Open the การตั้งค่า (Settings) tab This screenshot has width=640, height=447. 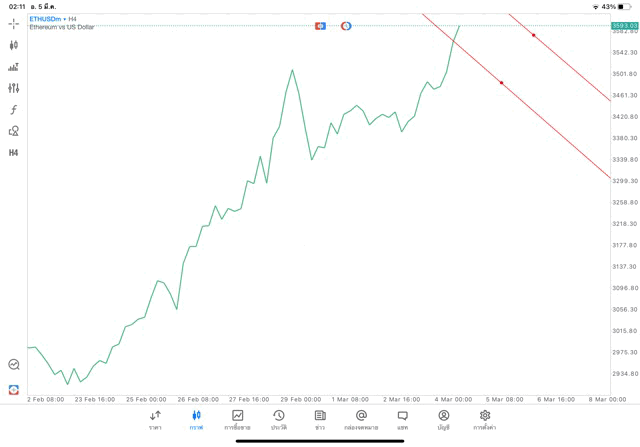coord(485,420)
